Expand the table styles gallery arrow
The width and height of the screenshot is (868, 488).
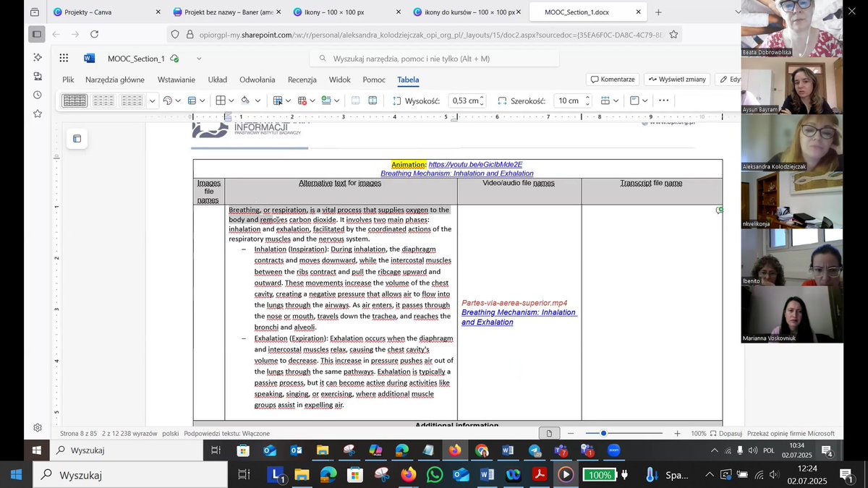click(x=153, y=101)
